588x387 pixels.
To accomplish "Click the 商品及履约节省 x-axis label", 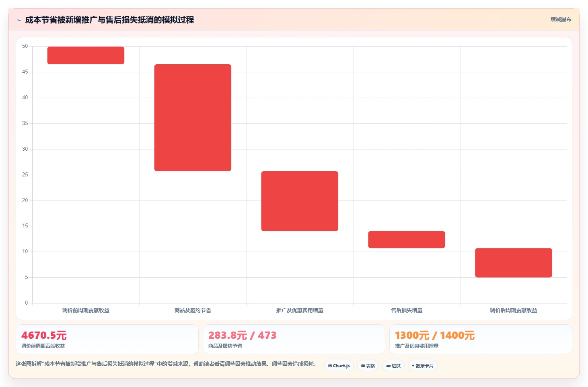I will tap(193, 310).
